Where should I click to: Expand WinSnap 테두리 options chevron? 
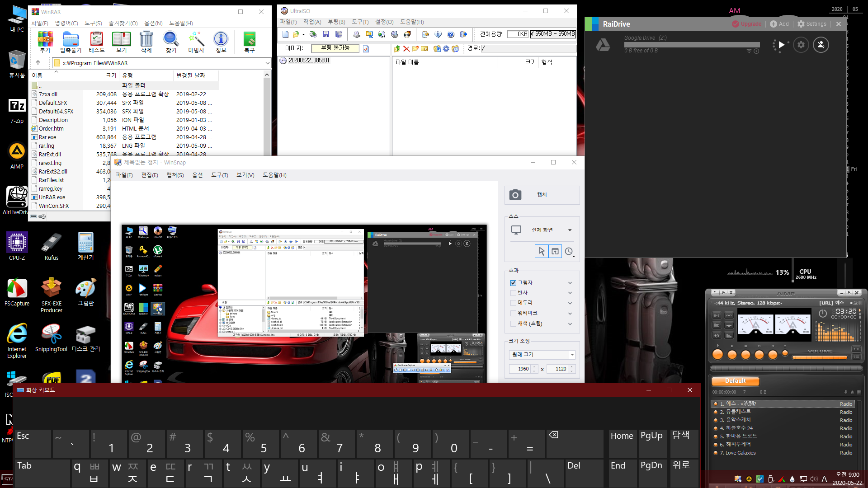click(570, 303)
